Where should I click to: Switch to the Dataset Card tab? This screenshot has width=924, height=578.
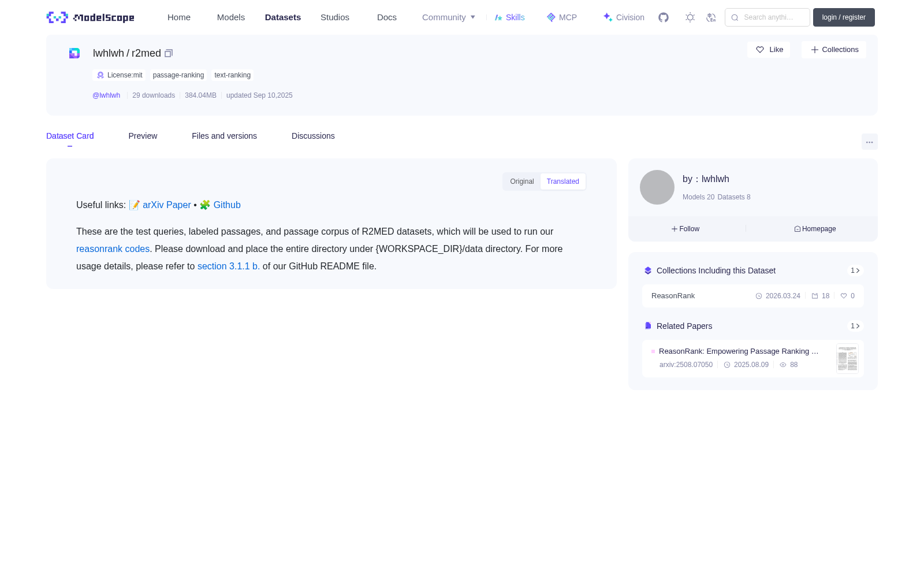[x=70, y=136]
